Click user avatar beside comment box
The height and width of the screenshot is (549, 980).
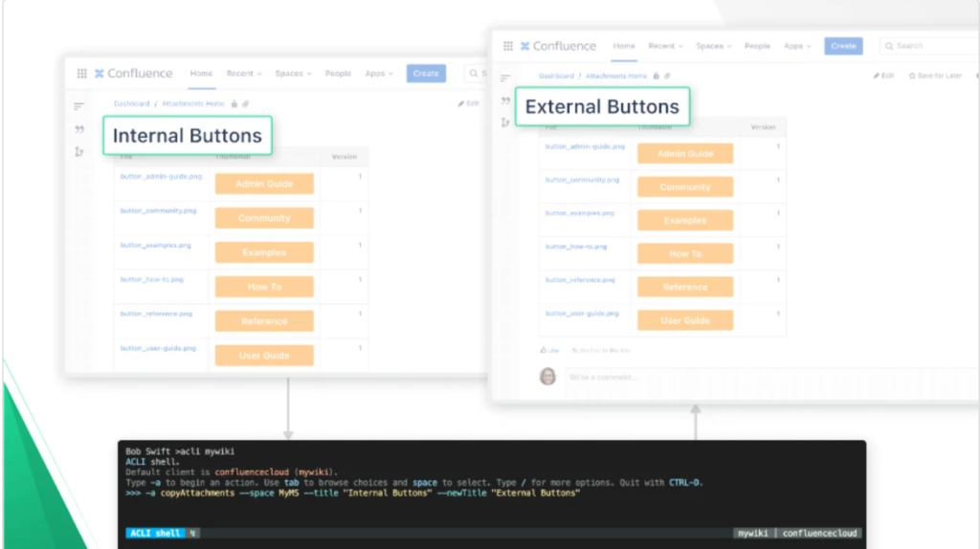547,376
